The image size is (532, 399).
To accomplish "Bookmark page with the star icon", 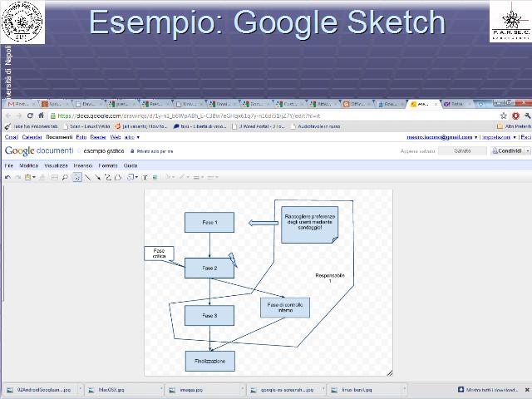I will pyautogui.click(x=504, y=116).
